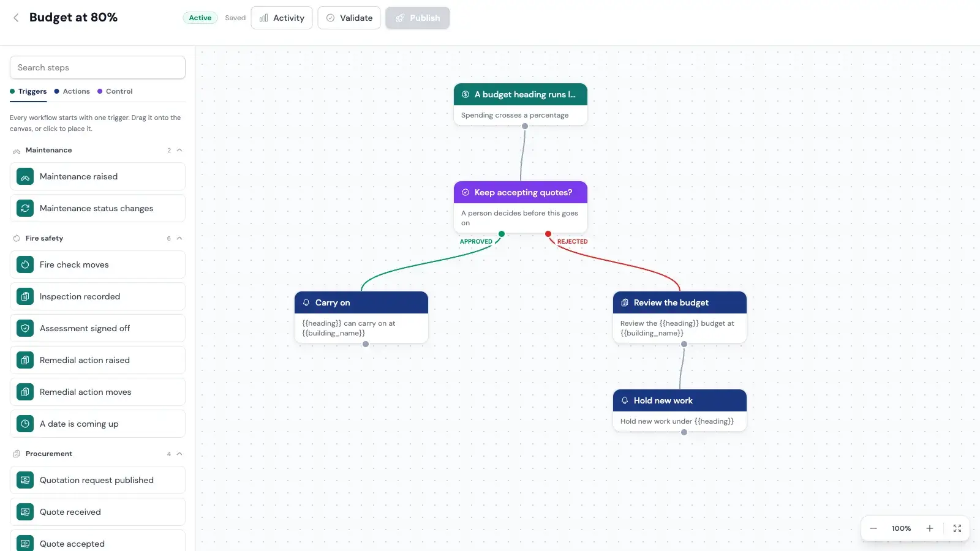Switch to the Triggers tab
The image size is (980, 551).
click(28, 91)
